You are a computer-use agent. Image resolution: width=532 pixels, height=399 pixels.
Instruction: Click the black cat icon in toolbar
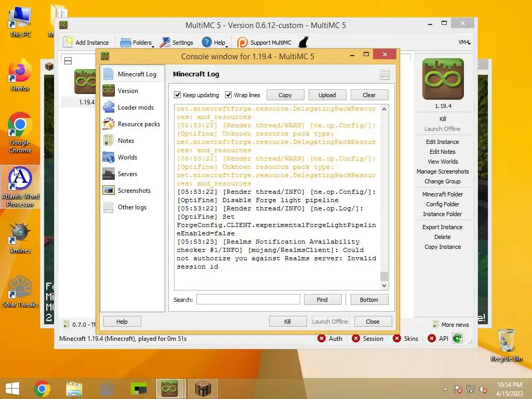point(303,42)
